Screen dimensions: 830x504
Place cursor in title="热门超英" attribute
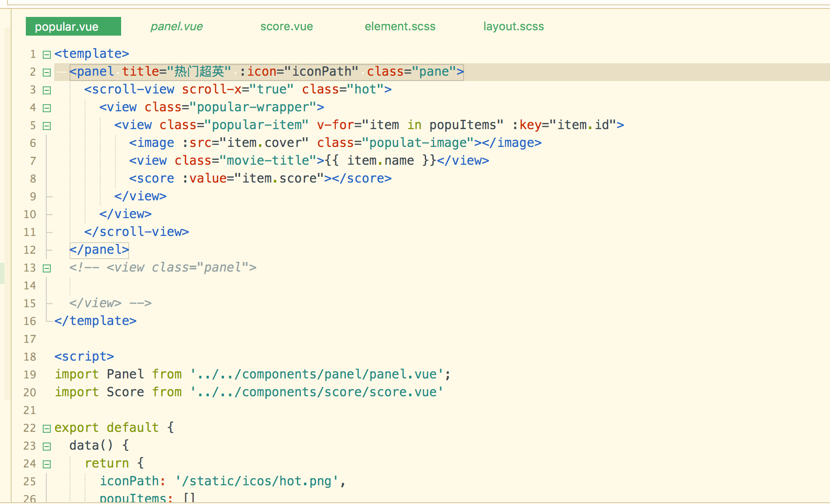(176, 71)
